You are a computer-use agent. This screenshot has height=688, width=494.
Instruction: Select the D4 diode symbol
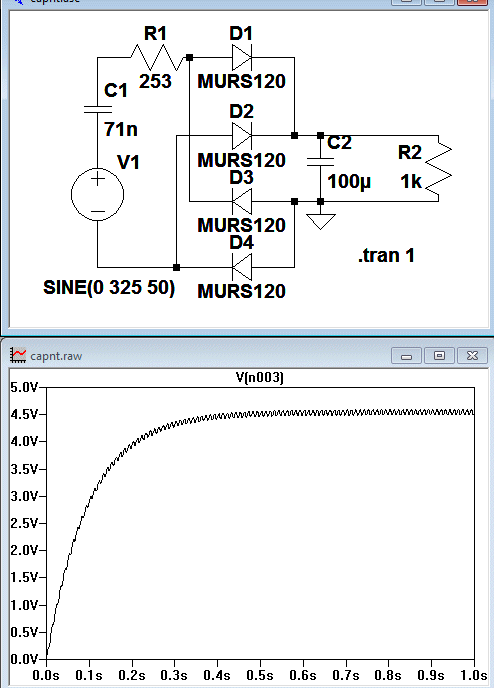click(x=242, y=267)
